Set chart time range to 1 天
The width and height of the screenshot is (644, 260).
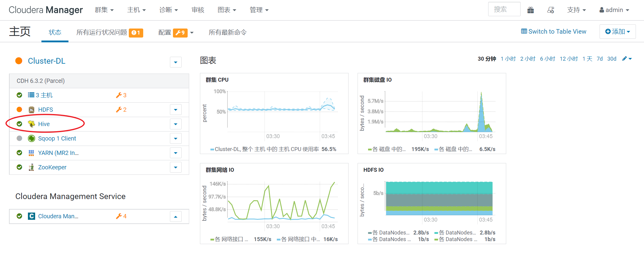588,59
